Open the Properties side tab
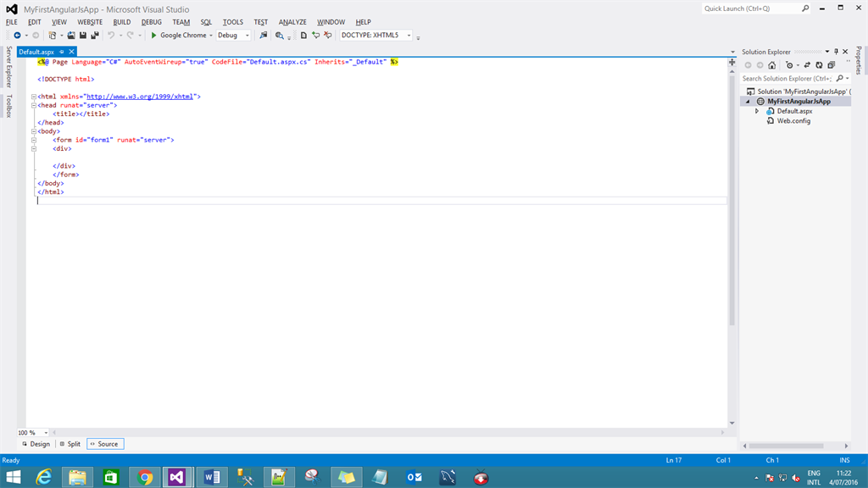868x488 pixels. tap(859, 60)
